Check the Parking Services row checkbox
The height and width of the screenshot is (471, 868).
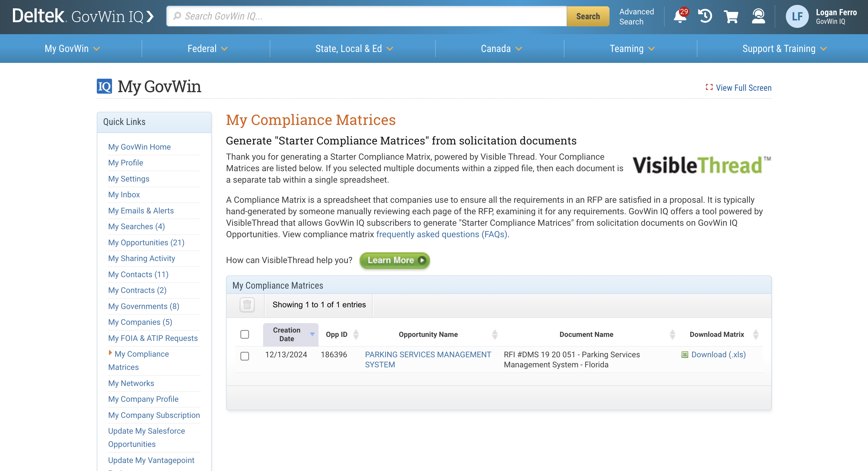click(x=245, y=356)
